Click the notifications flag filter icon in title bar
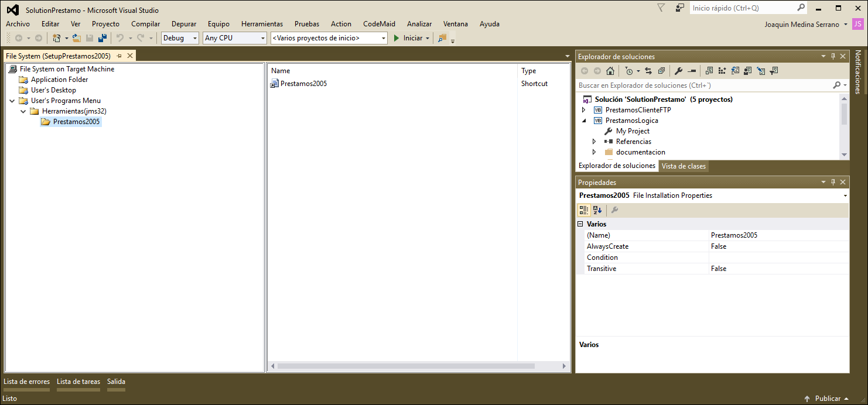The image size is (868, 405). coord(661,8)
